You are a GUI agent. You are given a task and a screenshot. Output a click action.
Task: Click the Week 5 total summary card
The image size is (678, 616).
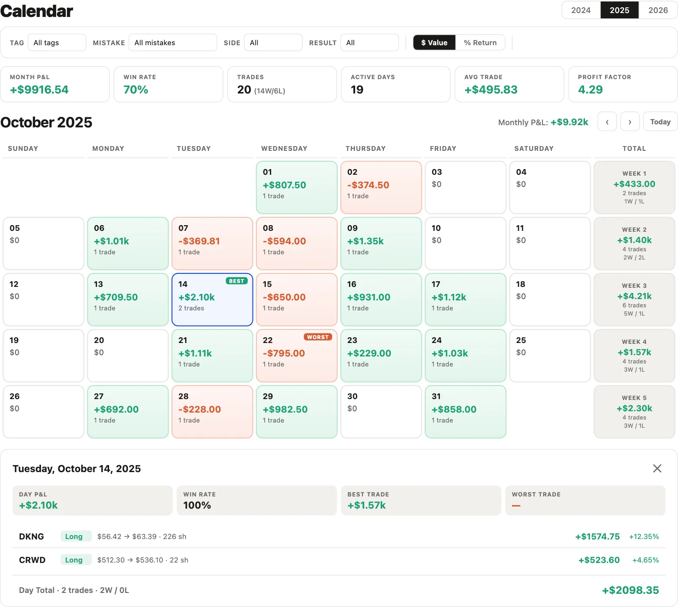(x=635, y=412)
